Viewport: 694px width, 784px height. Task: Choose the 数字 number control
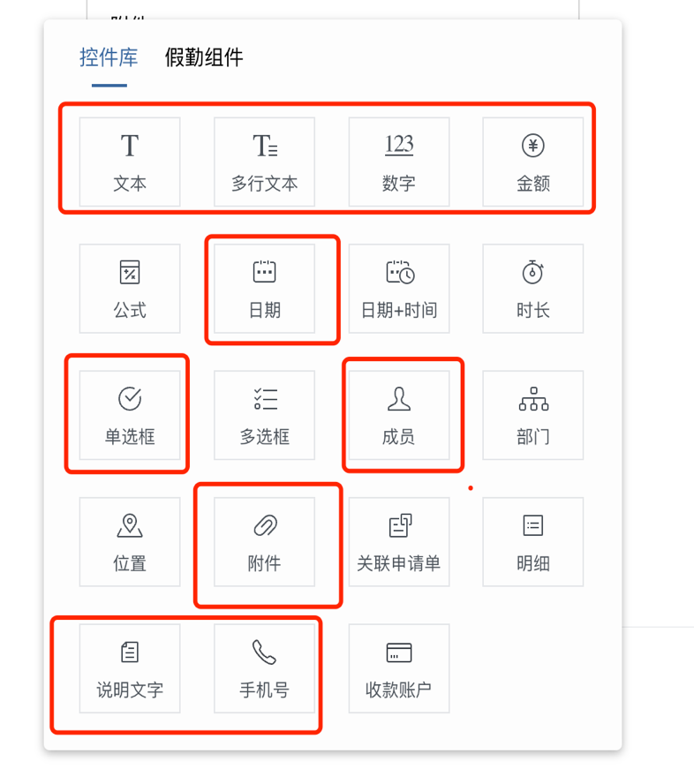click(x=399, y=162)
